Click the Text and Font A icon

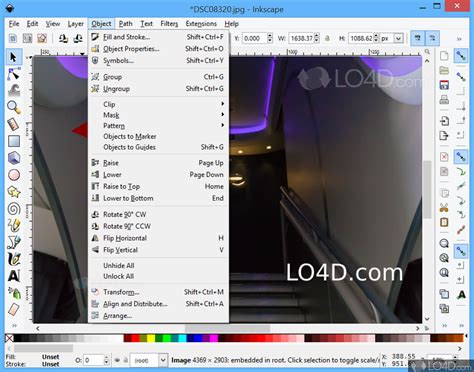pyautogui.click(x=461, y=295)
